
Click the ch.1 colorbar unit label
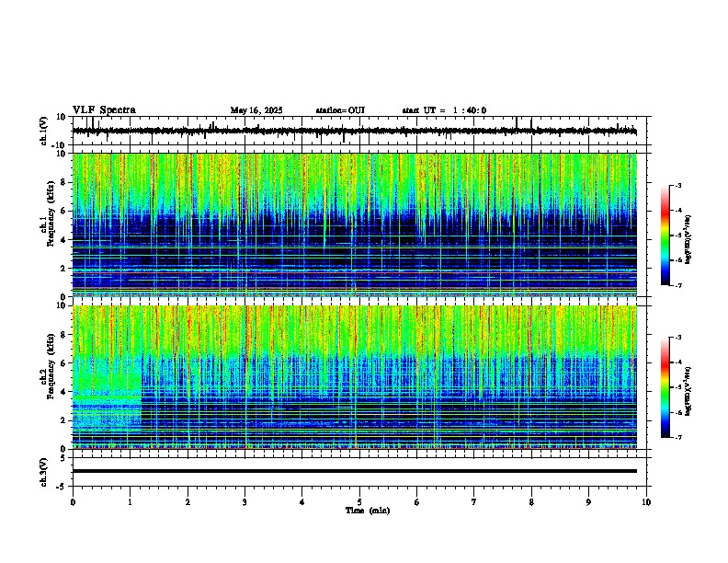(x=688, y=240)
